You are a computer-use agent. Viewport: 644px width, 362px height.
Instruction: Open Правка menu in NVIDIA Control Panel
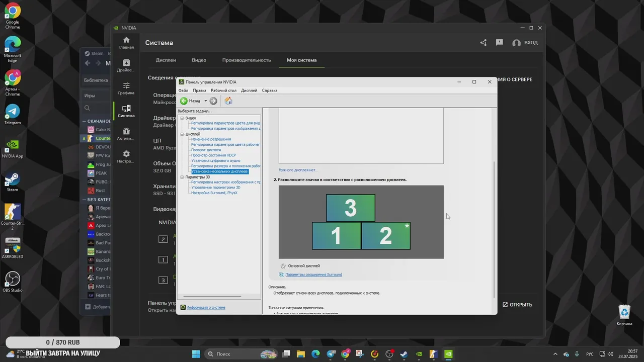(199, 90)
